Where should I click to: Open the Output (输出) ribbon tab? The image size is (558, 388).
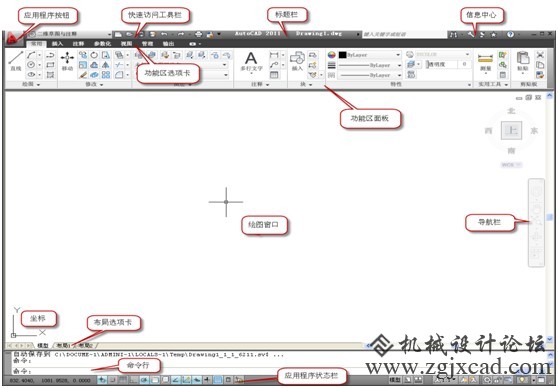click(168, 44)
